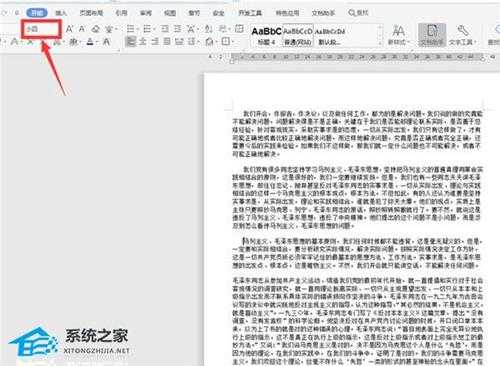The image size is (500, 366).
Task: Increase the paragraph indent
Action: [178, 29]
